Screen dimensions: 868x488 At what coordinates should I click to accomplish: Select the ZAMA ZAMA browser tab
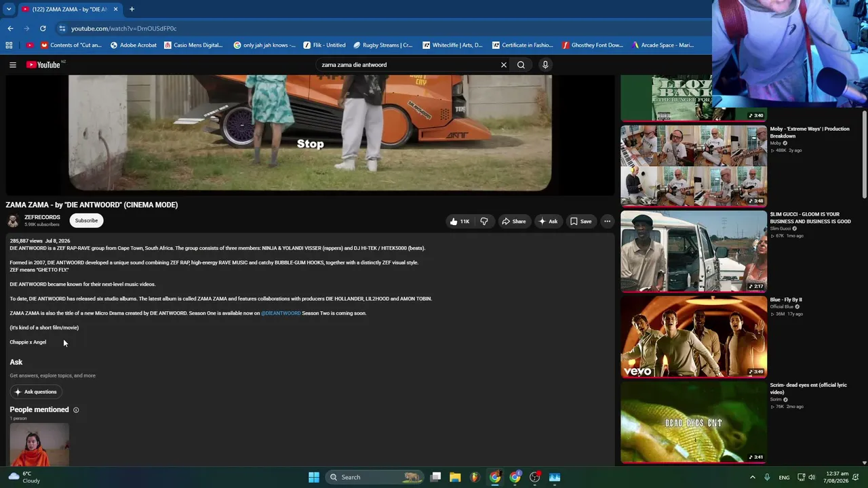tap(69, 9)
